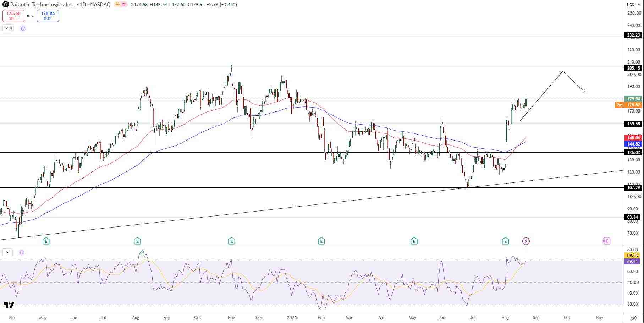This screenshot has width=644, height=323.
Task: Click the 250.00 price scale value
Action: 634,13
